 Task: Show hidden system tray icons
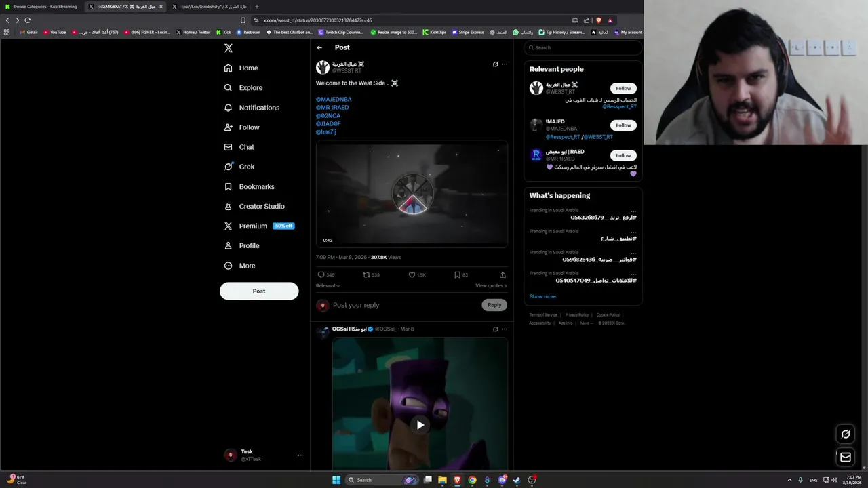(789, 480)
